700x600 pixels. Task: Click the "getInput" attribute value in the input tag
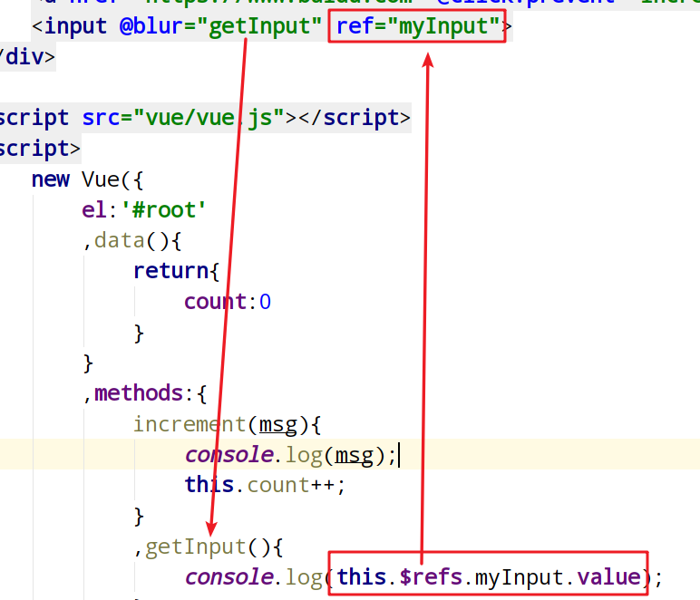[259, 26]
